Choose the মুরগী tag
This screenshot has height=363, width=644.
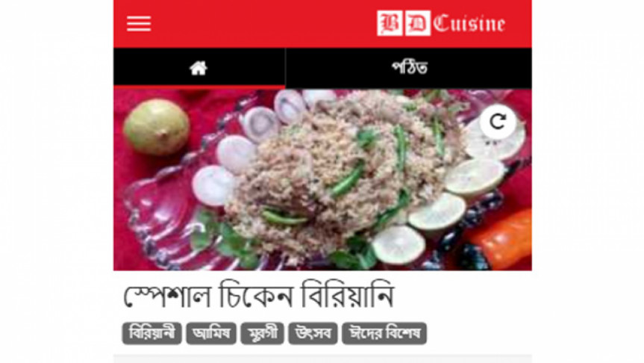pyautogui.click(x=262, y=333)
